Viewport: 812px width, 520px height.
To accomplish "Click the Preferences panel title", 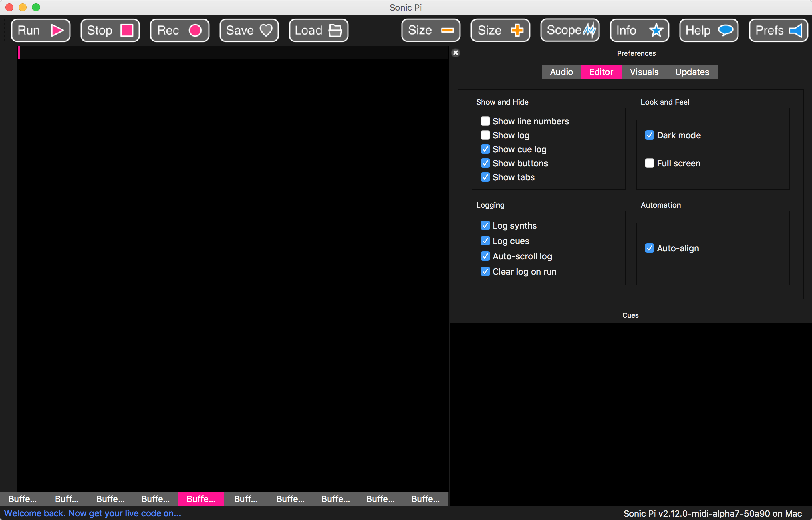I will pyautogui.click(x=636, y=53).
